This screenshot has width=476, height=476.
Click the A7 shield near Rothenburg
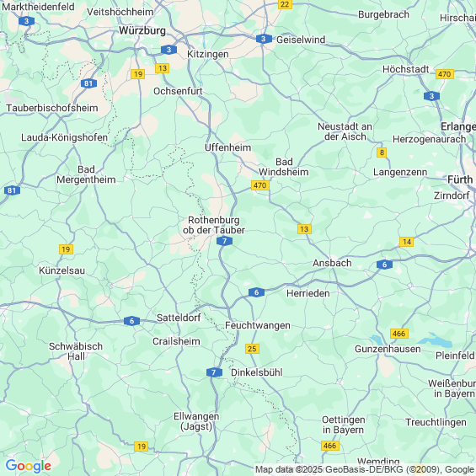[x=224, y=241]
